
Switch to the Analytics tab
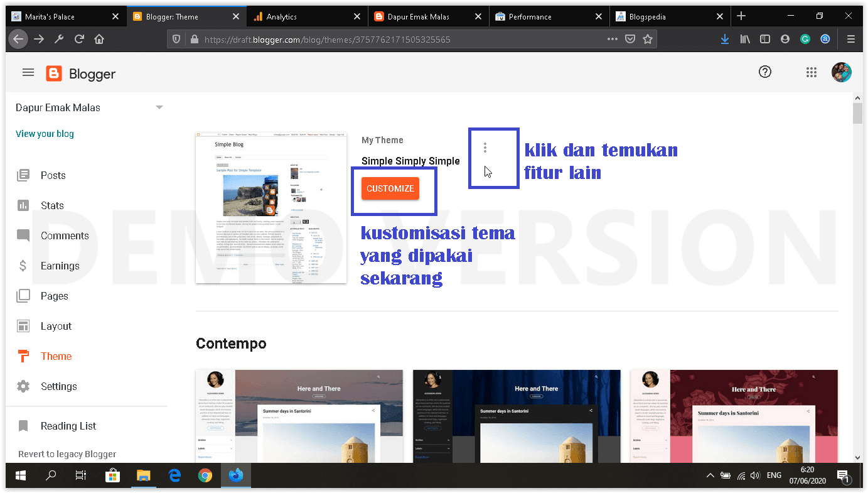coord(308,16)
